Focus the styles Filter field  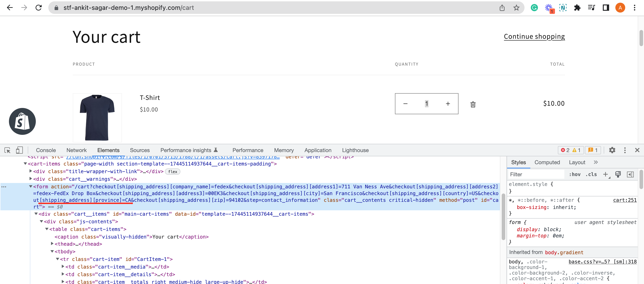[536, 174]
